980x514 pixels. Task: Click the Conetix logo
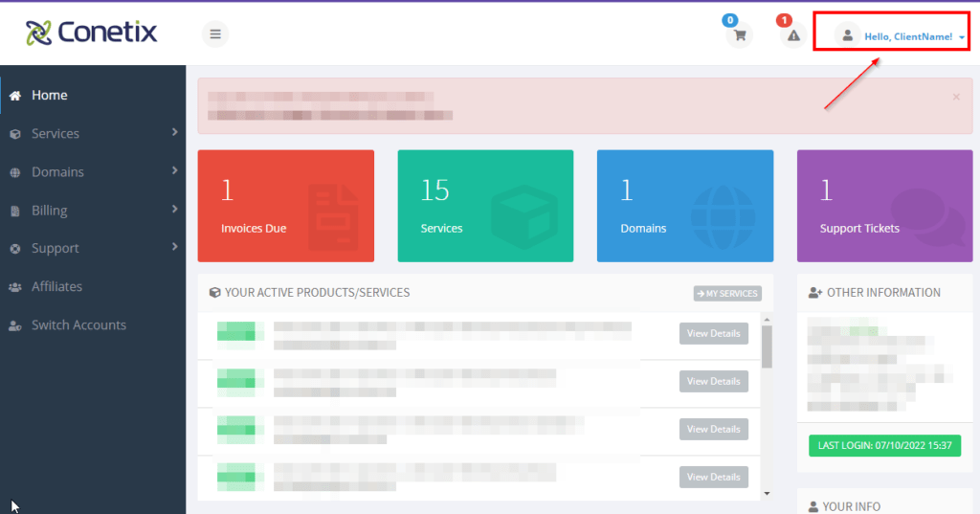[x=91, y=33]
